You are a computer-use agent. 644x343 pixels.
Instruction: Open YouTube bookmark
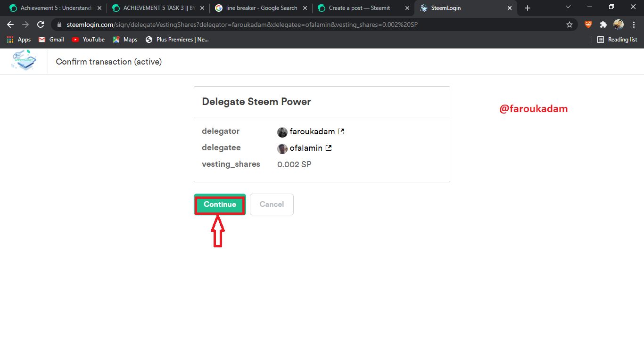88,40
